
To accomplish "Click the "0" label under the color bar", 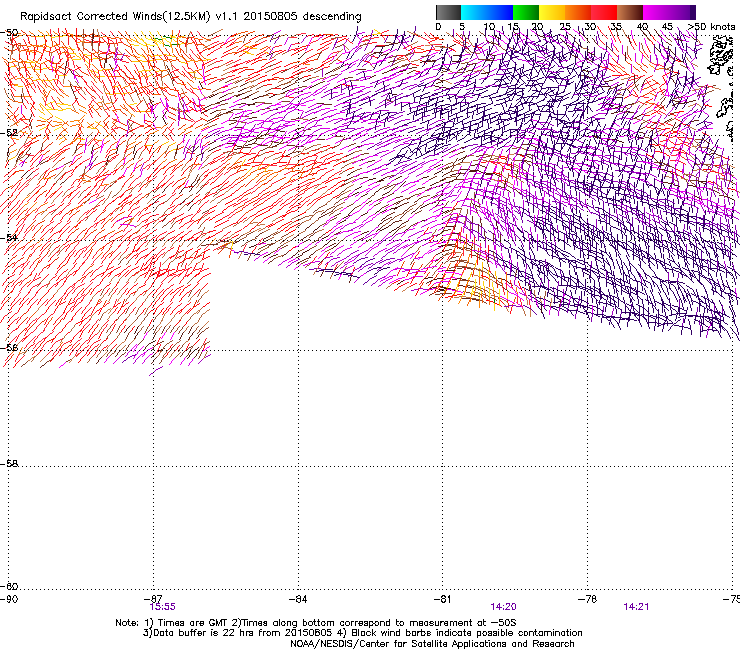I will [x=438, y=27].
